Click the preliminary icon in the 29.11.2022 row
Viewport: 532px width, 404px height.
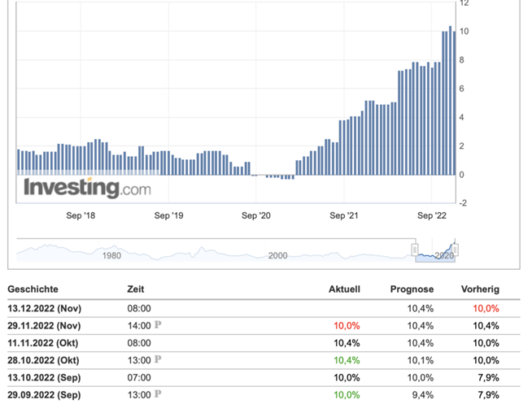(159, 325)
